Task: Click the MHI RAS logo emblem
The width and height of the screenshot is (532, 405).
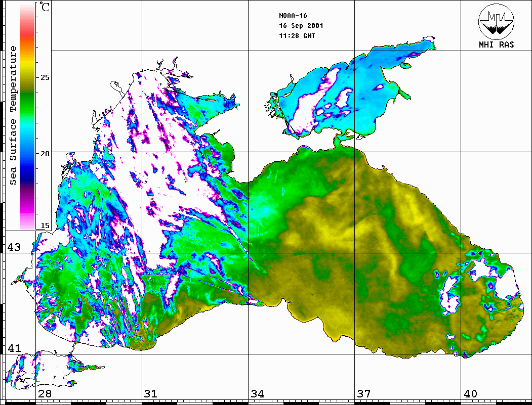Action: click(497, 21)
